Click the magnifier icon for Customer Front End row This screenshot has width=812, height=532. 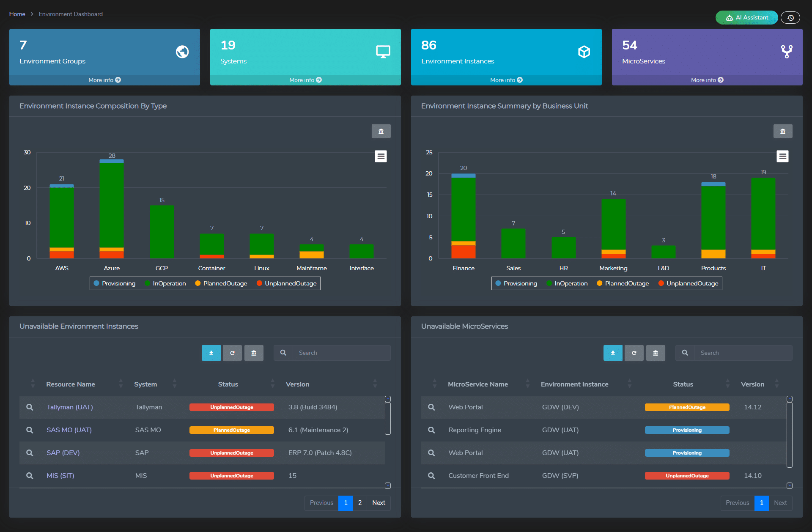(431, 476)
